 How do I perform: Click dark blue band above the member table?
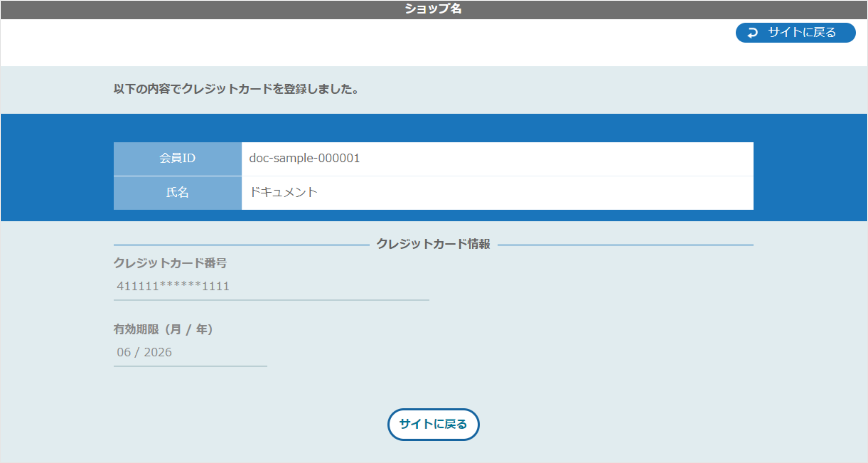tap(433, 128)
